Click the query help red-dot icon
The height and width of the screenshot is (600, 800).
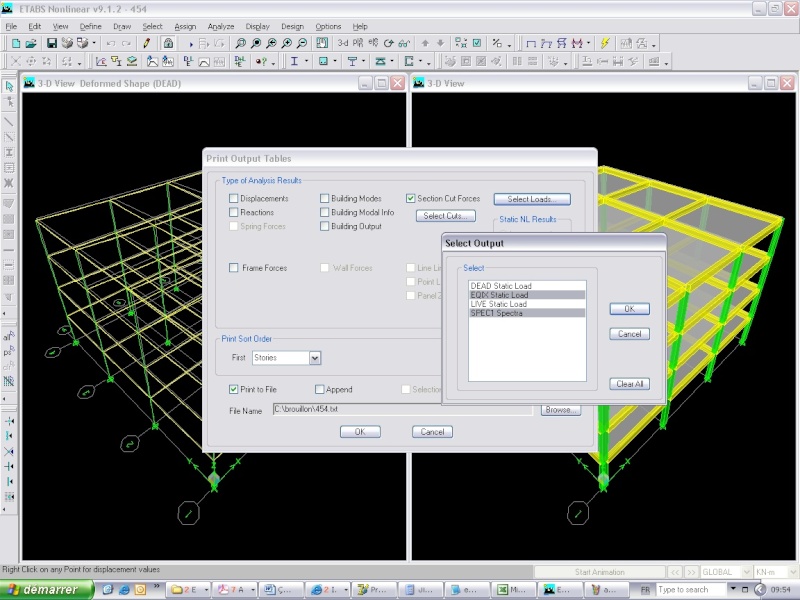[x=262, y=62]
